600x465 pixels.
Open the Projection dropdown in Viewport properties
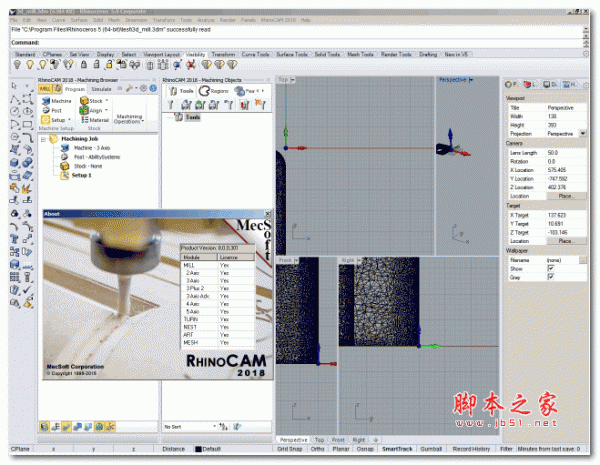583,134
